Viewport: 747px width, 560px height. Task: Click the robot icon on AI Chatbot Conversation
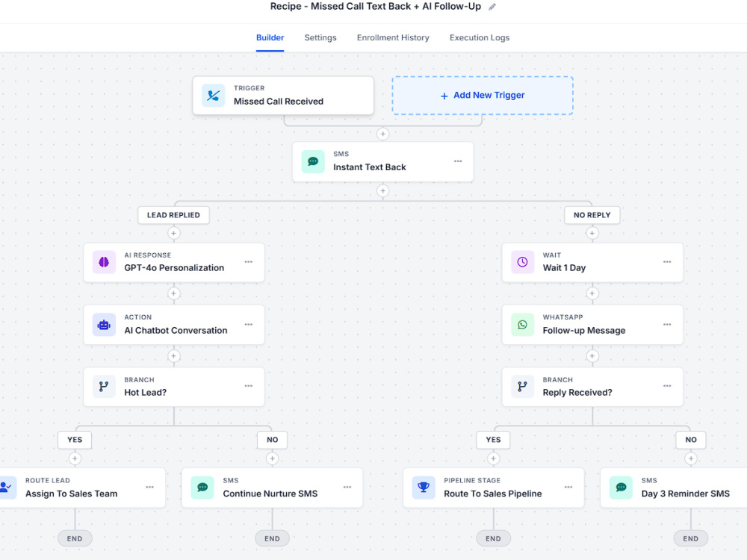click(x=104, y=325)
